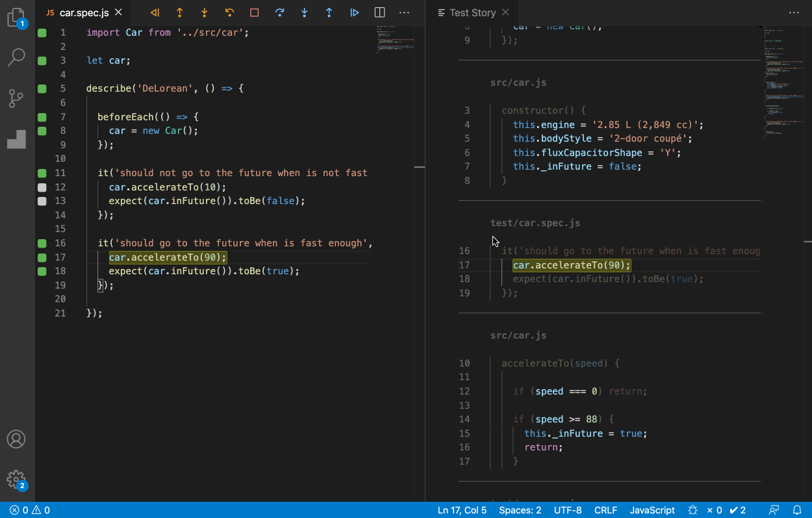Viewport: 812px width, 518px height.
Task: Click beforeEach(() => { in the left editor
Action: (148, 117)
